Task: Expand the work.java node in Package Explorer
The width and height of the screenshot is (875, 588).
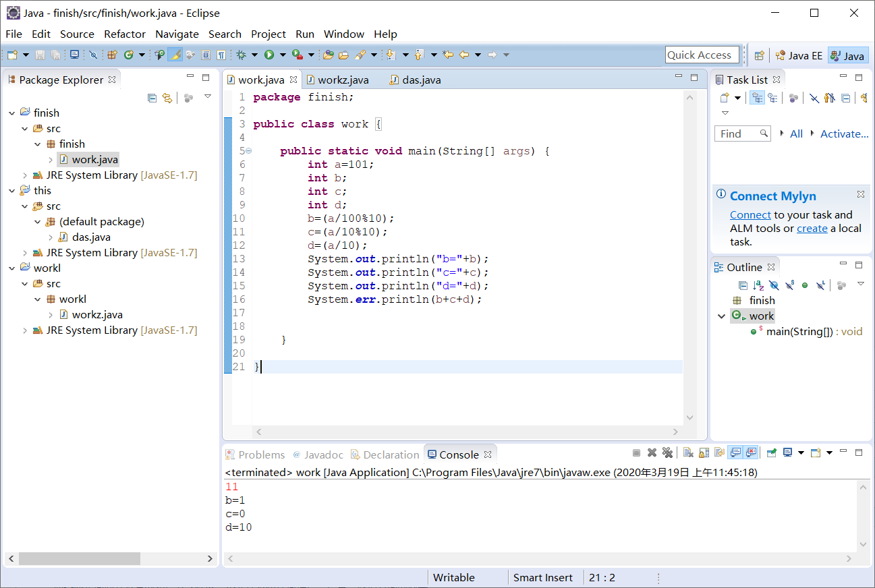Action: [51, 160]
